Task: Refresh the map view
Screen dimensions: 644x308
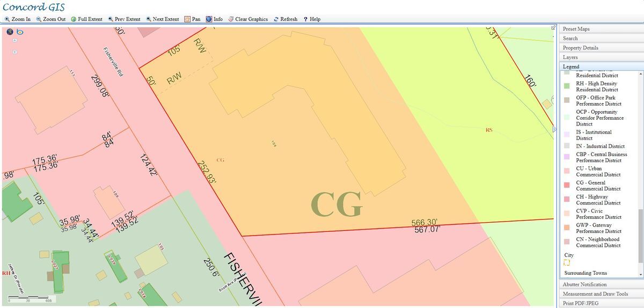Action: tap(284, 19)
